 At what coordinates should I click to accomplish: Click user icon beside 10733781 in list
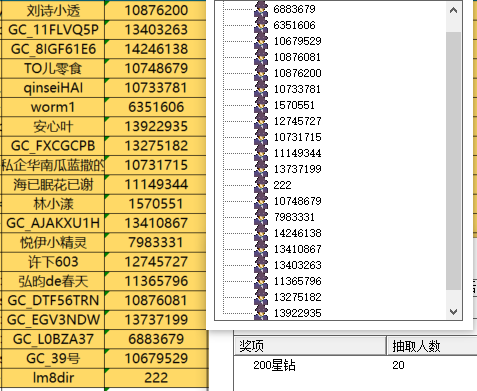click(x=261, y=89)
